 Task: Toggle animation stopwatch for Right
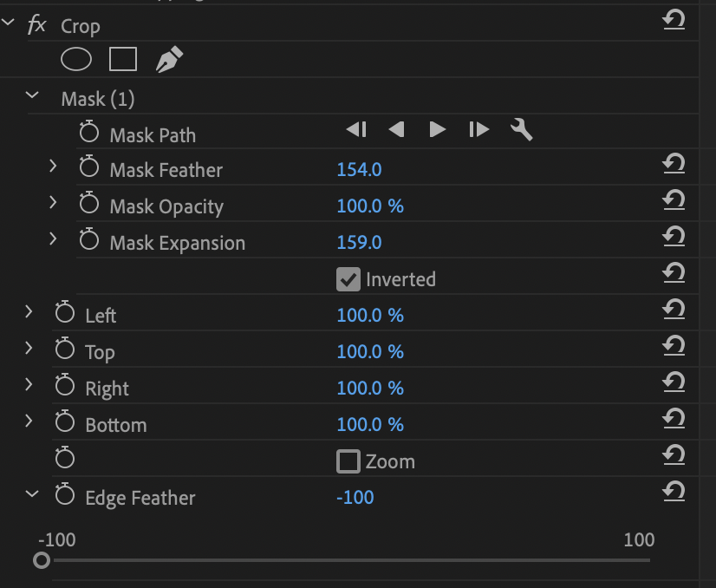click(x=65, y=385)
